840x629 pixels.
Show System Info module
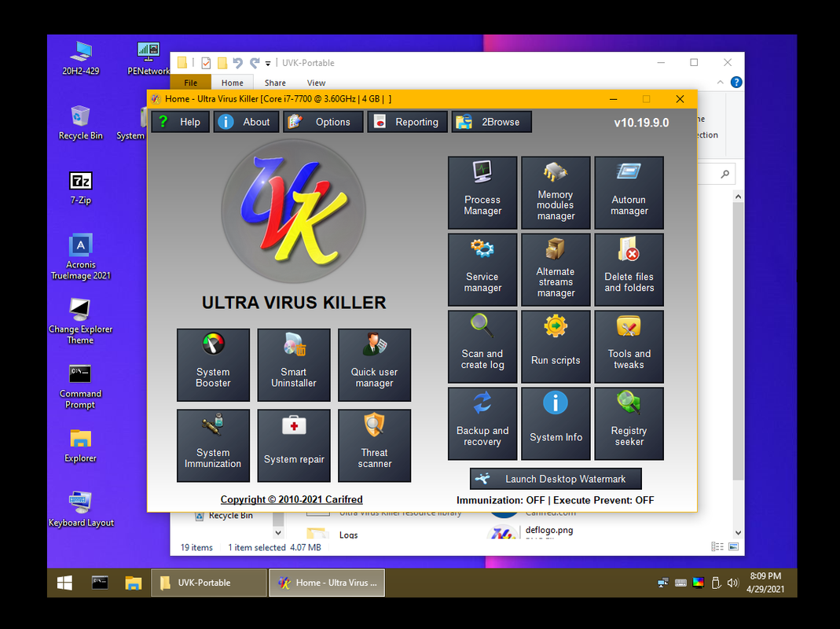point(556,424)
